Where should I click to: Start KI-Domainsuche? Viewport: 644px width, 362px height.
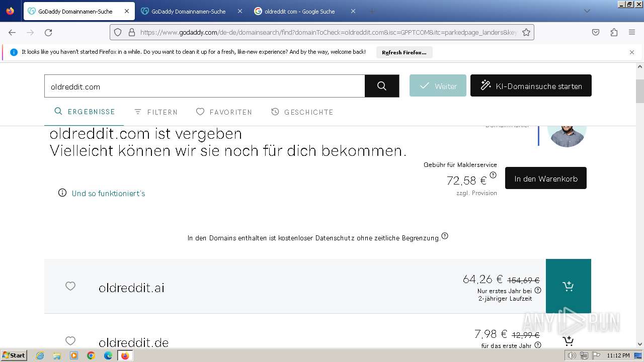[531, 86]
